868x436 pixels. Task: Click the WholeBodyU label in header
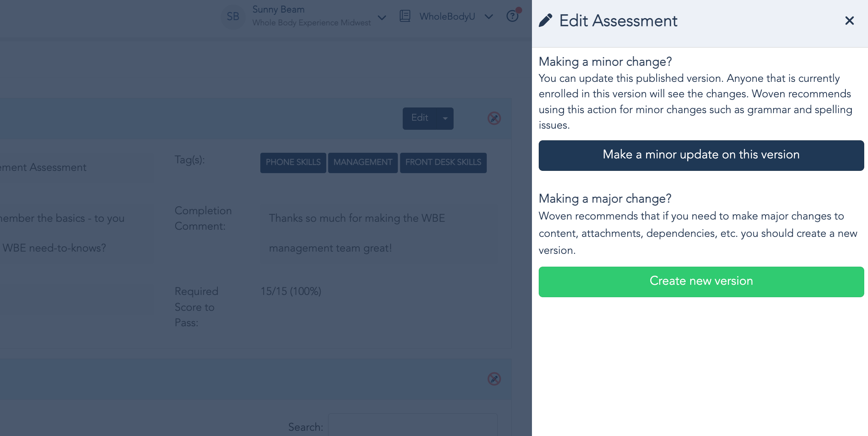447,17
